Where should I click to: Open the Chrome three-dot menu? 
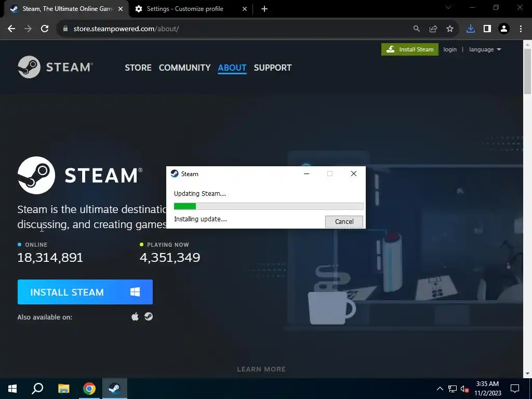(x=521, y=29)
